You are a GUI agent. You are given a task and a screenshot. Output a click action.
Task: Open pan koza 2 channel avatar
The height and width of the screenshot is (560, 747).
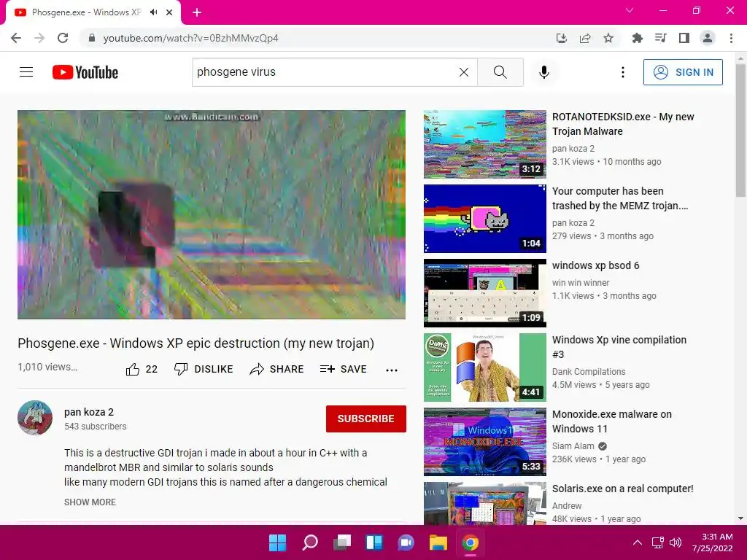tap(35, 418)
